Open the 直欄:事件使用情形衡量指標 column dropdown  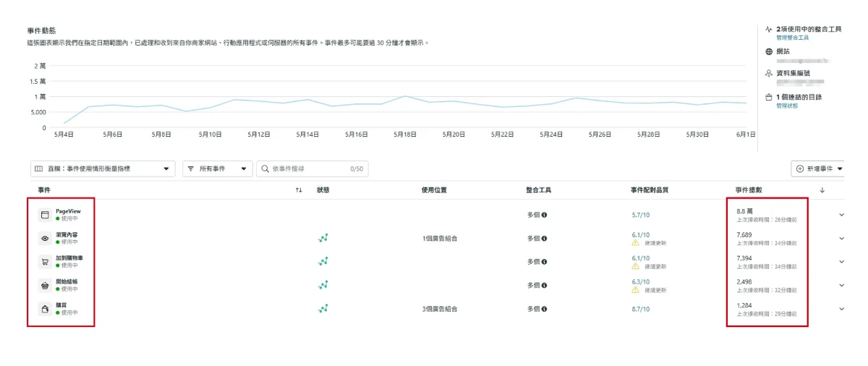tap(103, 169)
